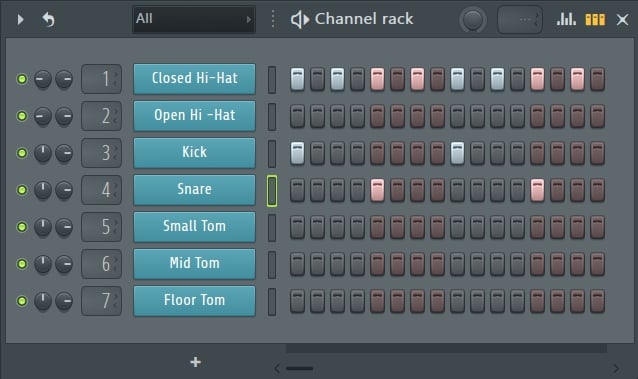Screen dimensions: 638x379
Task: Enable fifth step of Mid Tom row
Action: pyautogui.click(x=377, y=264)
